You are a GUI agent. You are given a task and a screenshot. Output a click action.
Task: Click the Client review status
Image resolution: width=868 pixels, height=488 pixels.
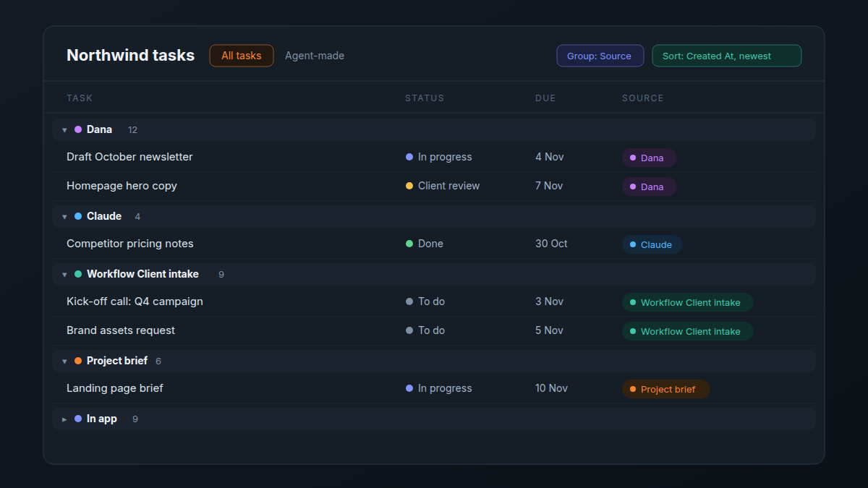[443, 186]
